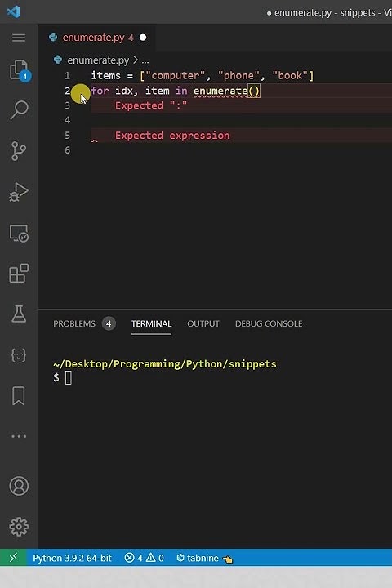Screen dimensions: 392x588
Task: Open the Manage gear menu
Action: pyautogui.click(x=19, y=527)
